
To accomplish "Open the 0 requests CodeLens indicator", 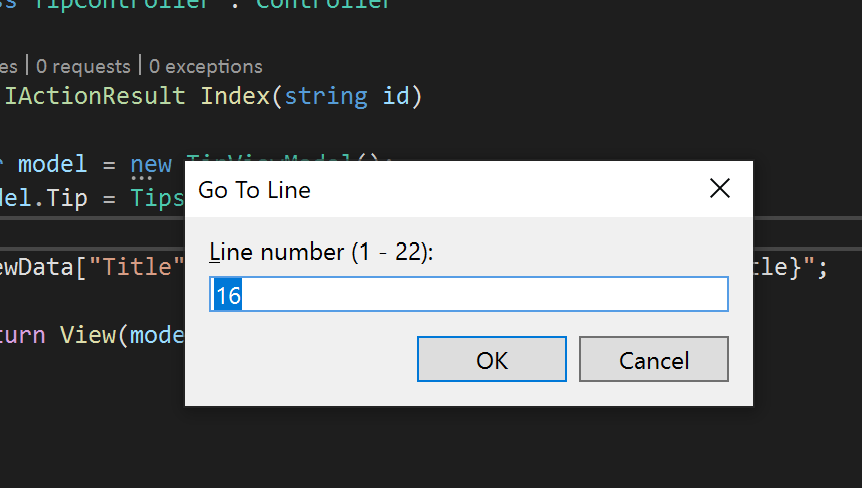I will (x=83, y=66).
